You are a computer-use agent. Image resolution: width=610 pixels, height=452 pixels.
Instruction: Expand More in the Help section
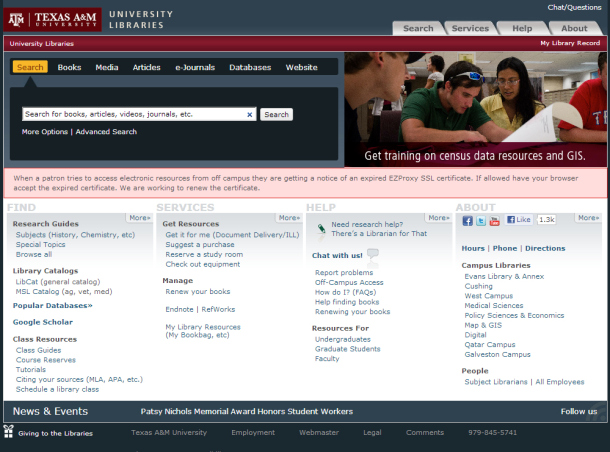pyautogui.click(x=438, y=217)
